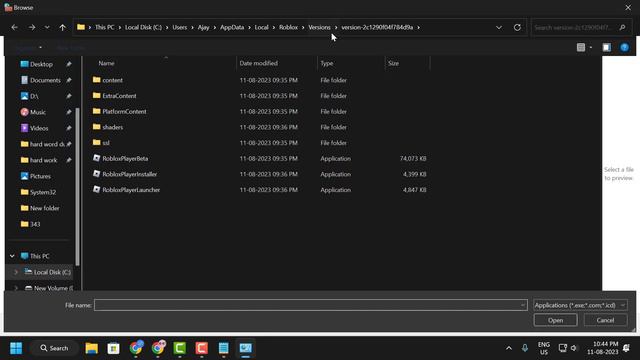
Task: Open the help icon
Action: [x=624, y=47]
